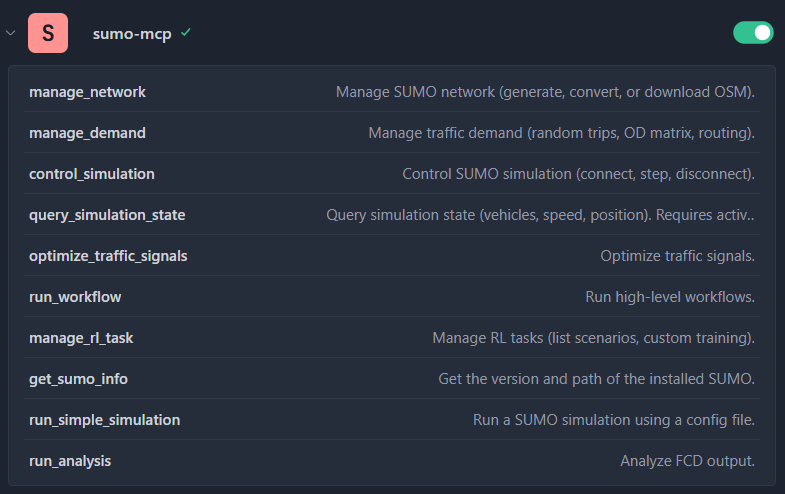Image resolution: width=785 pixels, height=494 pixels.
Task: Choose the run_simple_simulation tool
Action: coord(105,420)
